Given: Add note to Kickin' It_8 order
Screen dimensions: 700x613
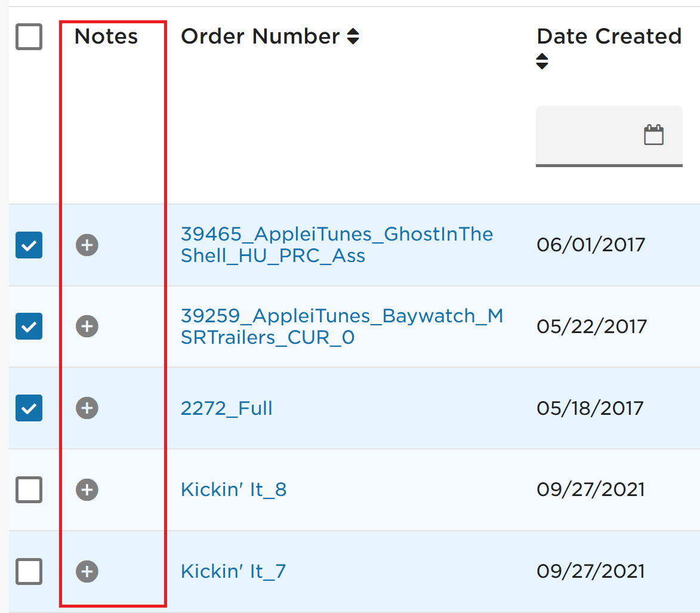Looking at the screenshot, I should coord(87,490).
